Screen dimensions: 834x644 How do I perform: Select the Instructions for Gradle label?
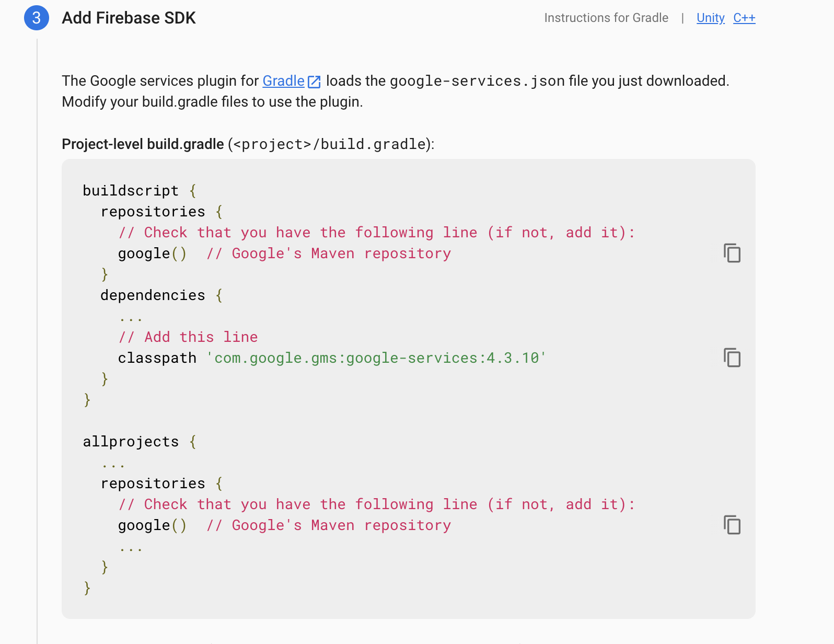coord(606,18)
